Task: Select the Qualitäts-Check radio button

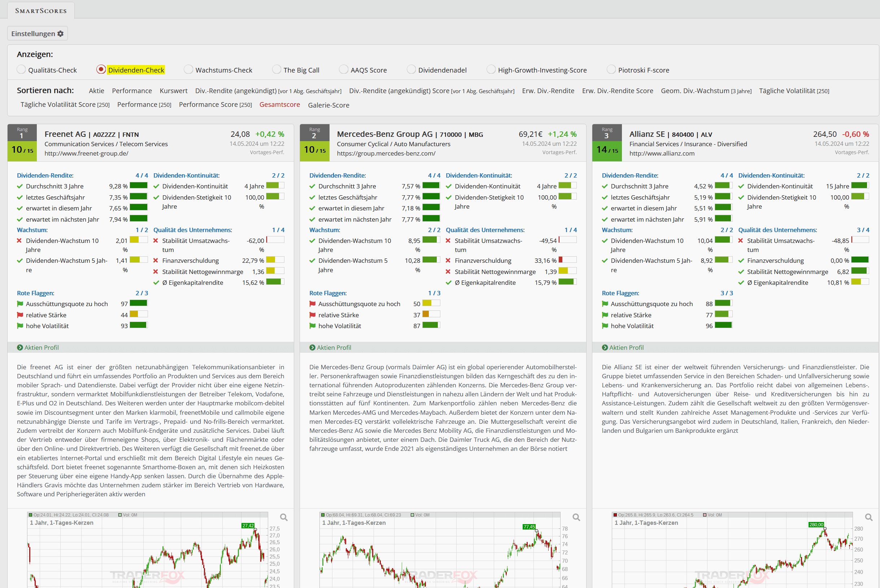Action: (x=21, y=70)
